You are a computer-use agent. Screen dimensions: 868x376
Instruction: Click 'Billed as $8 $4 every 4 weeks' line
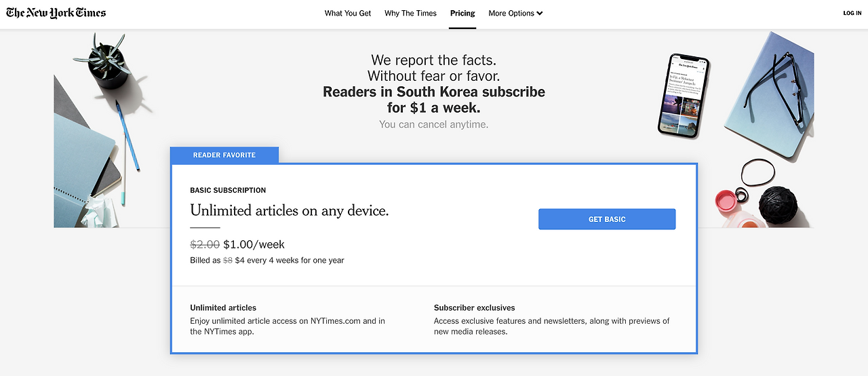point(267,260)
